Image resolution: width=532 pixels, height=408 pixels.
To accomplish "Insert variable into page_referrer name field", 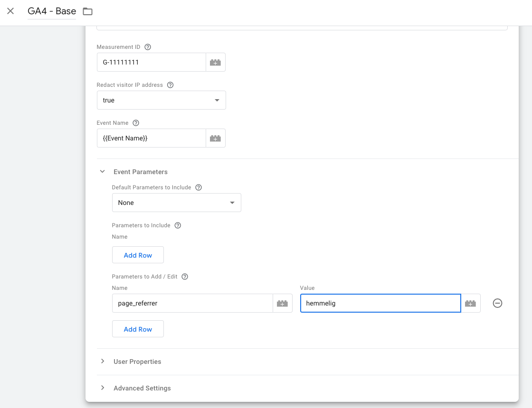I will pyautogui.click(x=282, y=303).
